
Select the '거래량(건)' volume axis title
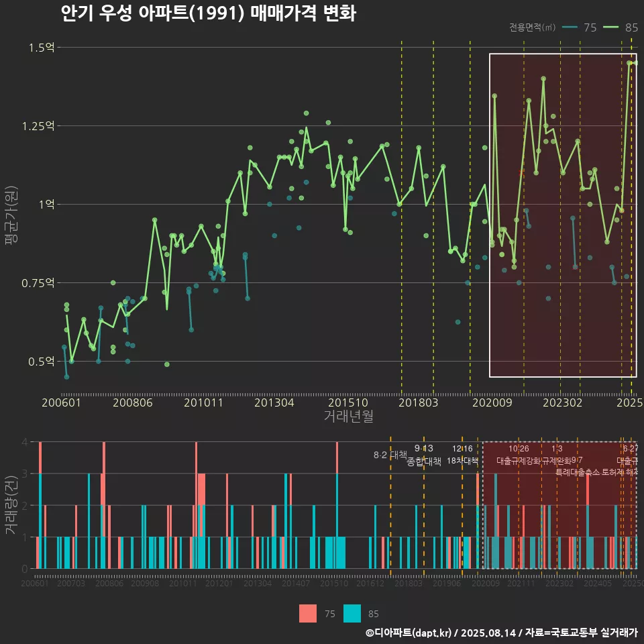[11, 505]
